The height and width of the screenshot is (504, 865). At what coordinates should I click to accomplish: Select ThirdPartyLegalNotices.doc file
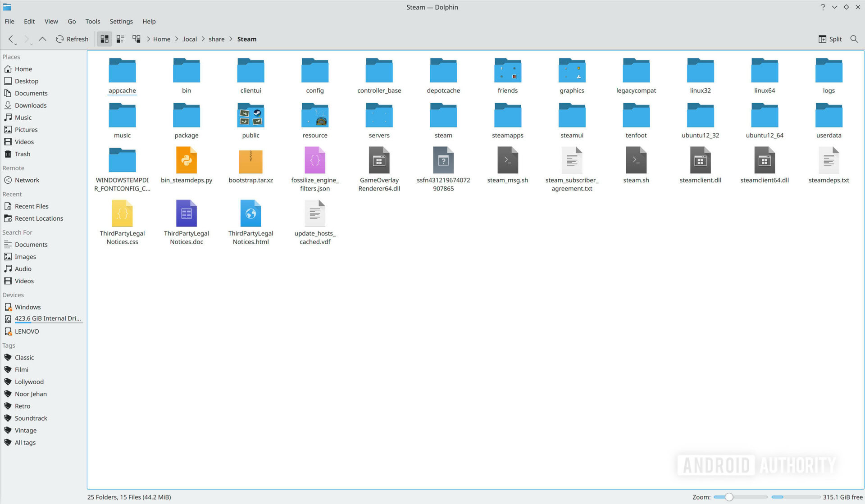[x=187, y=222]
